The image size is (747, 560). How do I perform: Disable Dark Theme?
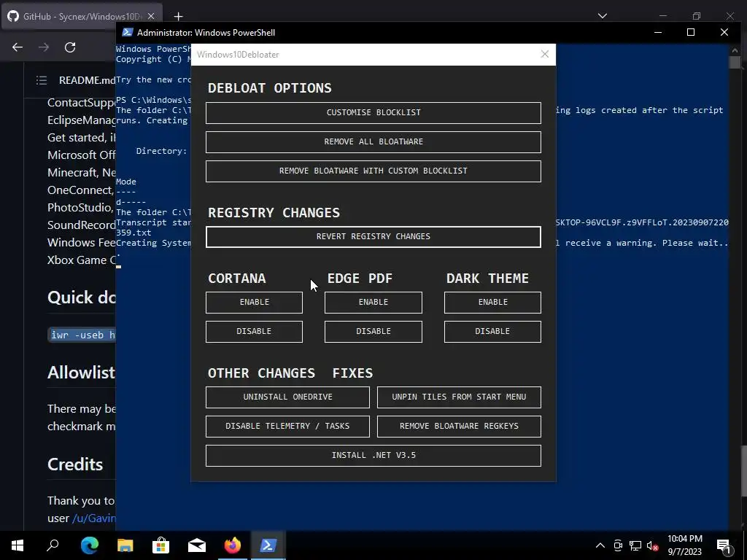492,332
